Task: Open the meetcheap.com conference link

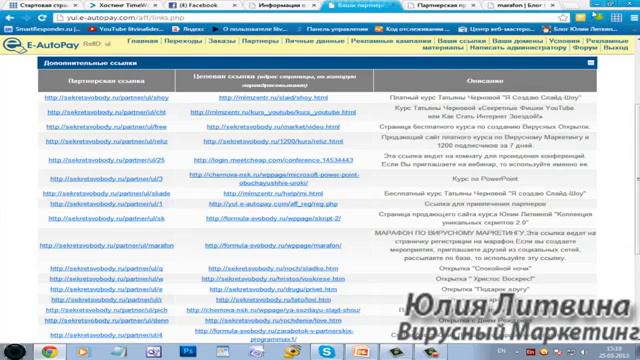Action: coord(273,160)
